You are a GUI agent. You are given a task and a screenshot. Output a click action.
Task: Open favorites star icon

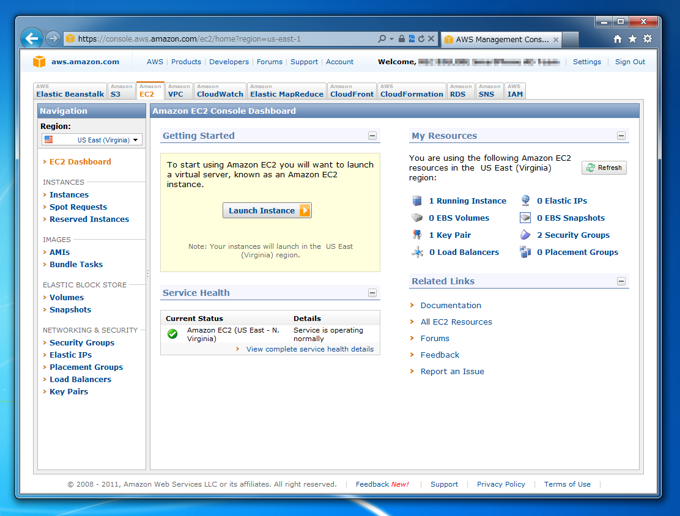point(632,39)
